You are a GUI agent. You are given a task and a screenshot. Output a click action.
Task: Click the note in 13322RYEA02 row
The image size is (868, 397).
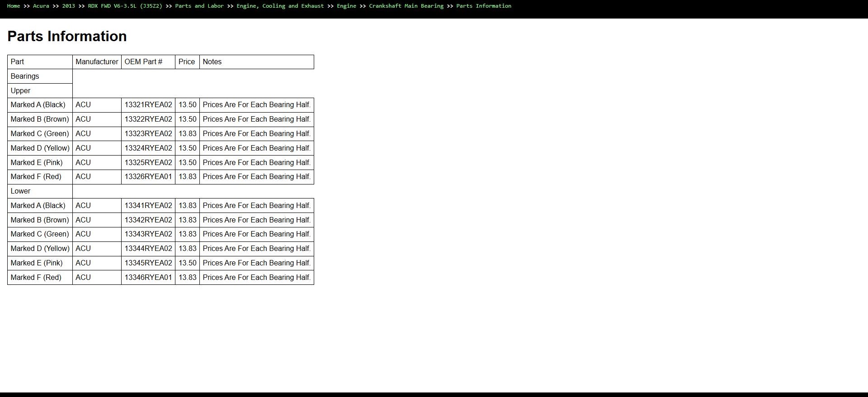tap(257, 119)
